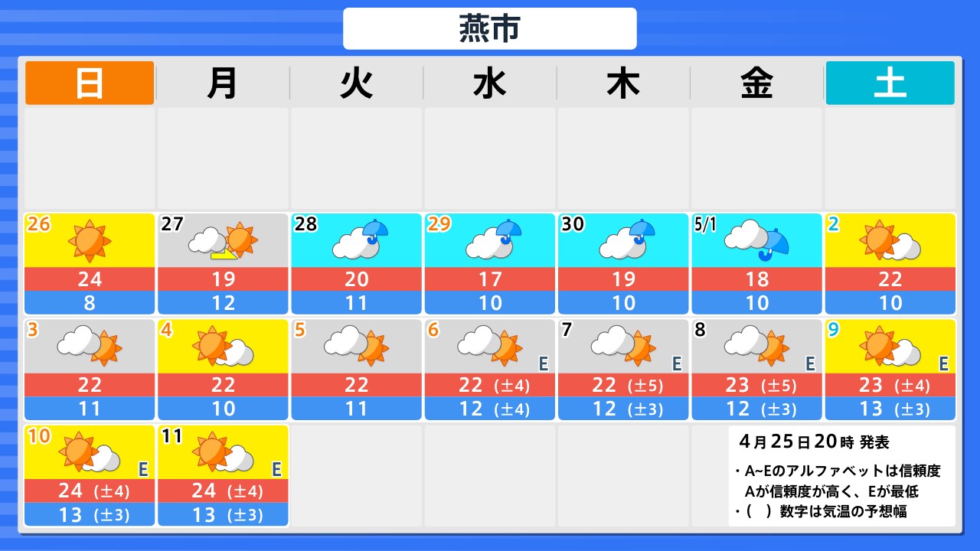Click the 金 Friday column header

point(756,83)
